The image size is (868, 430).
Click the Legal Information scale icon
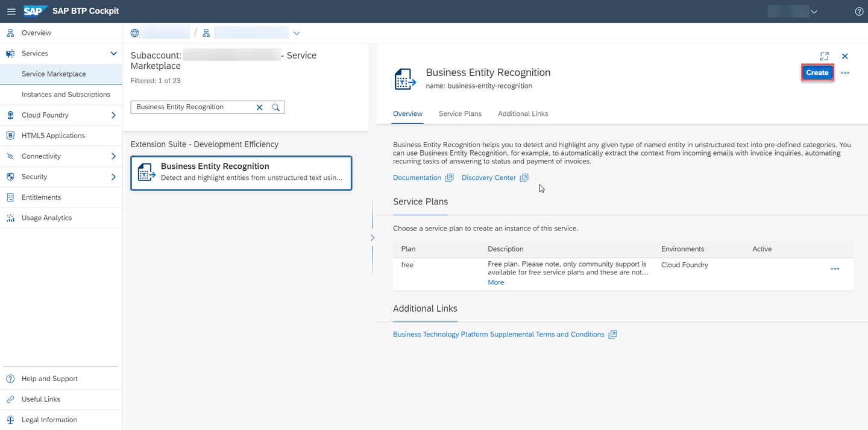click(x=10, y=420)
